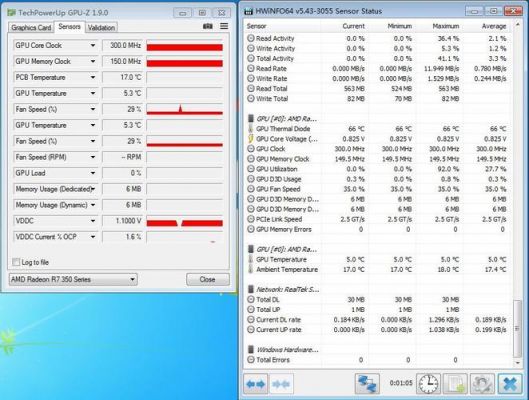This screenshot has width=529, height=400.
Task: Click Average column header in HWiNFO
Action: coord(494,26)
